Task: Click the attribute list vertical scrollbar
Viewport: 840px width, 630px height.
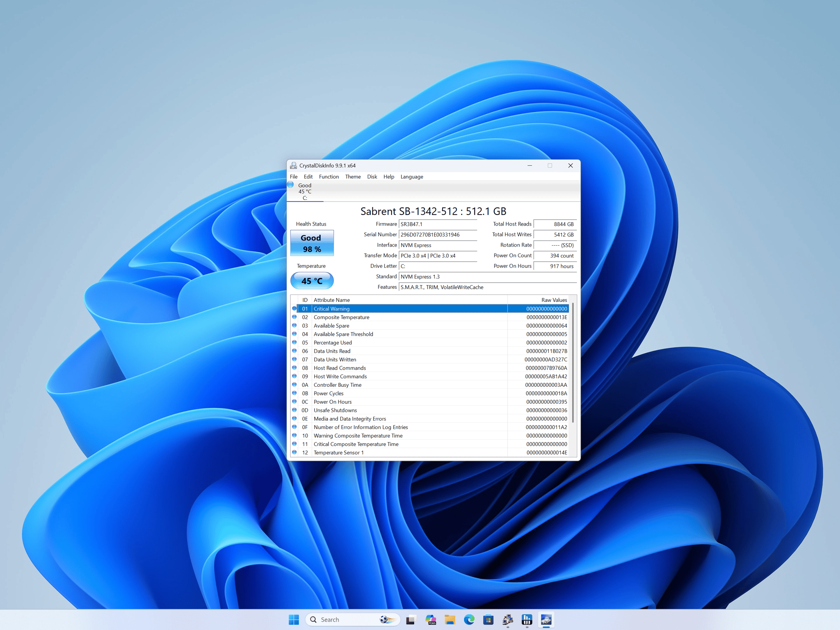Action: coord(573,363)
